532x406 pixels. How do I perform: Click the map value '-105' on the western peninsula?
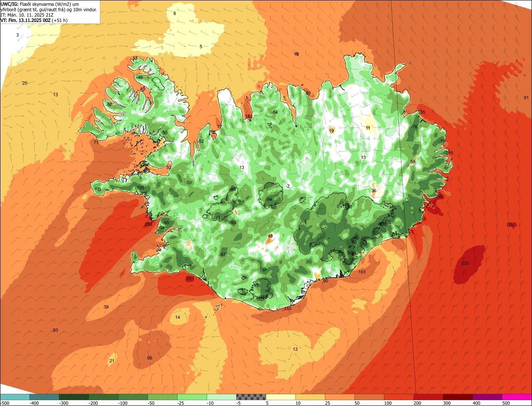coord(140,188)
